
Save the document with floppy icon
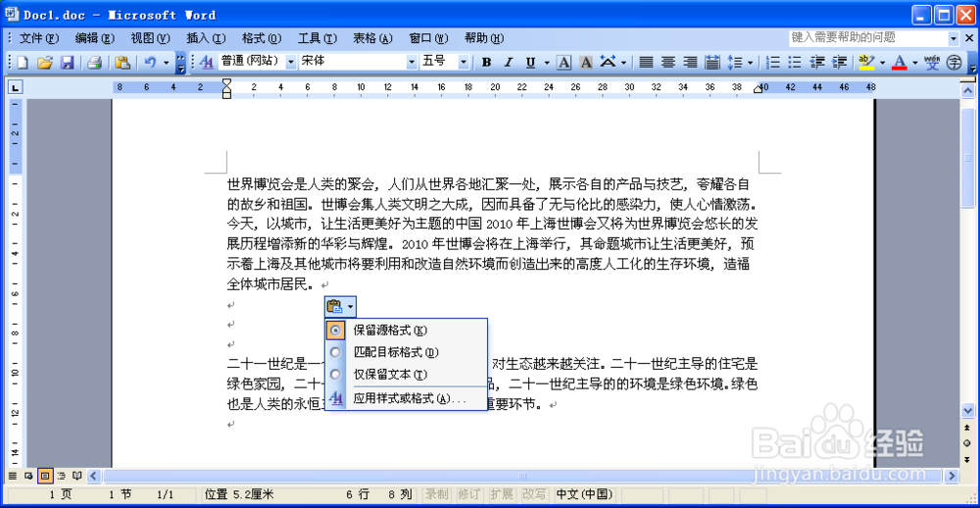pos(67,62)
